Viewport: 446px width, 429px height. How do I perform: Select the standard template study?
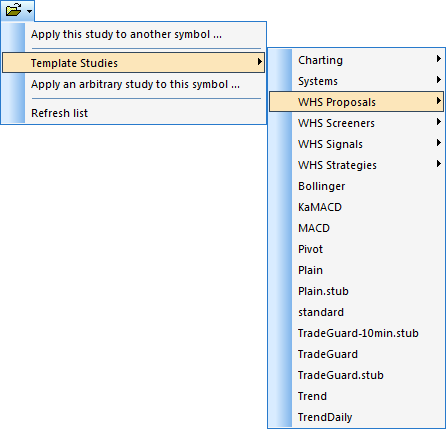pos(356,312)
